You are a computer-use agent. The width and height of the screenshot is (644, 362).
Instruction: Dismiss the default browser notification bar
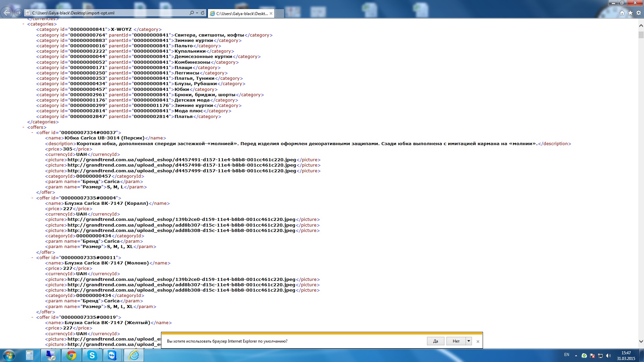coord(478,342)
